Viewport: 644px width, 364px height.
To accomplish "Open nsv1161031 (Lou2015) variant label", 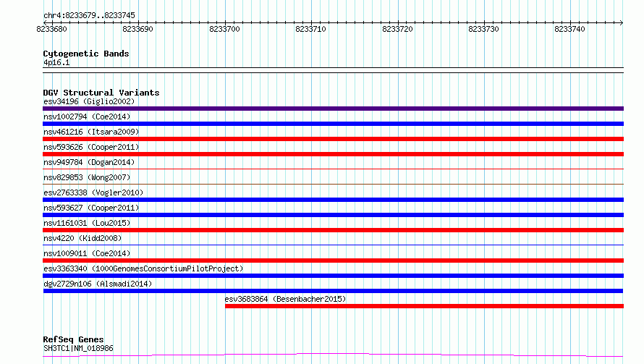I will 87,223.
